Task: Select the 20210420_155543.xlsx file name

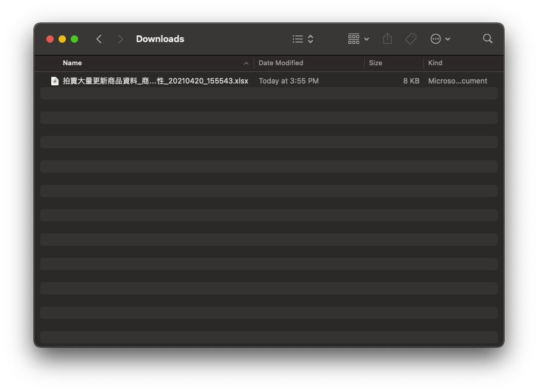Action: [156, 81]
